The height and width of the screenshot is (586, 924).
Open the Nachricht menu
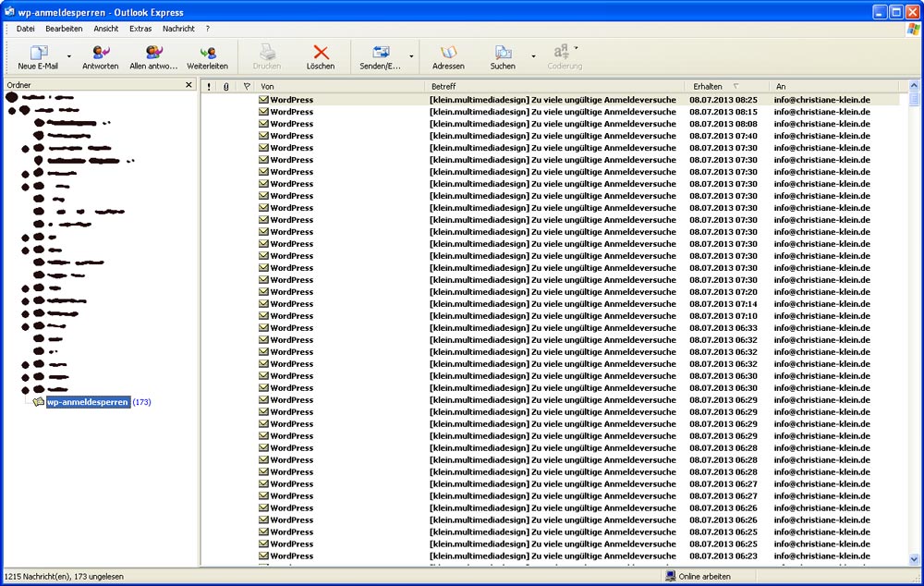click(x=178, y=29)
